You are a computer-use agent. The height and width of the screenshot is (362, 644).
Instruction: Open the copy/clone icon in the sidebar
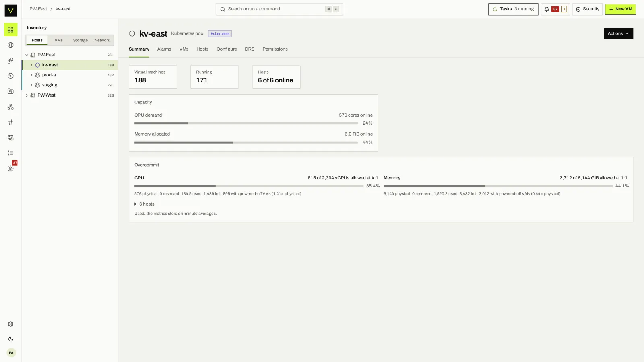(x=10, y=61)
